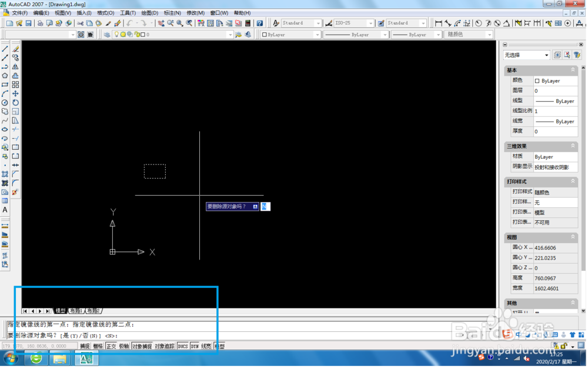Click the Plot (print) icon

coord(40,23)
